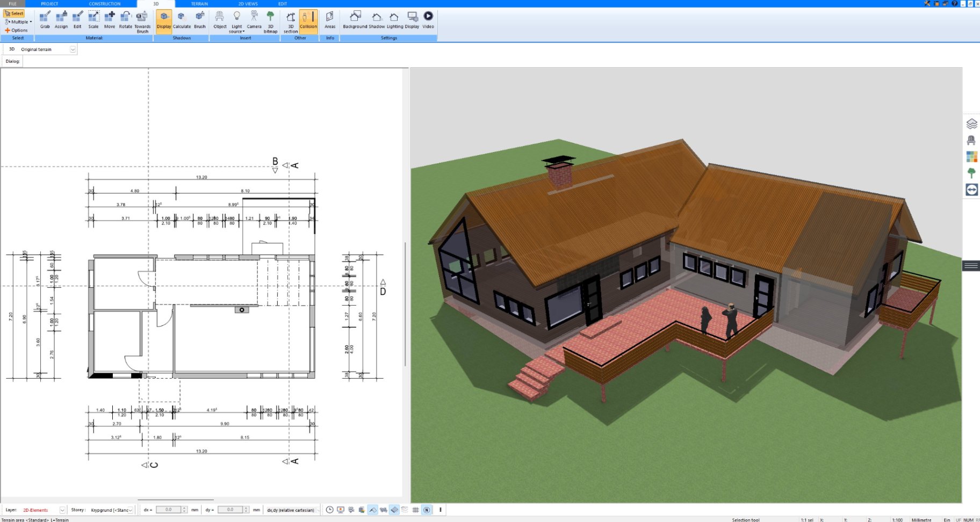The height and width of the screenshot is (522, 980).
Task: Insert a 3D bitmap
Action: [x=270, y=21]
